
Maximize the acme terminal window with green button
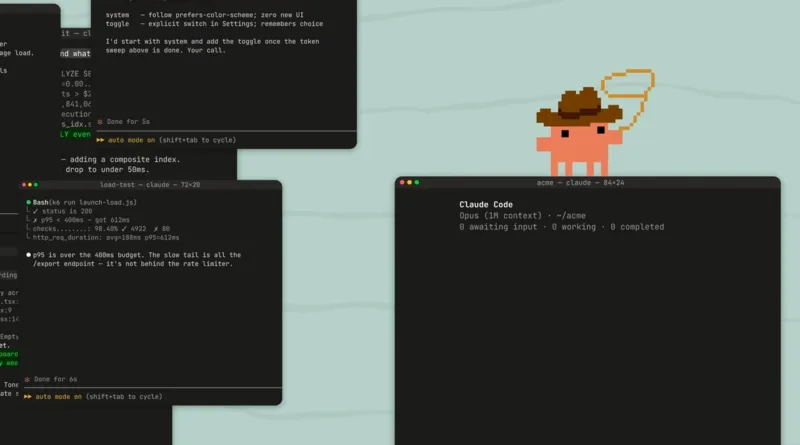tap(417, 182)
